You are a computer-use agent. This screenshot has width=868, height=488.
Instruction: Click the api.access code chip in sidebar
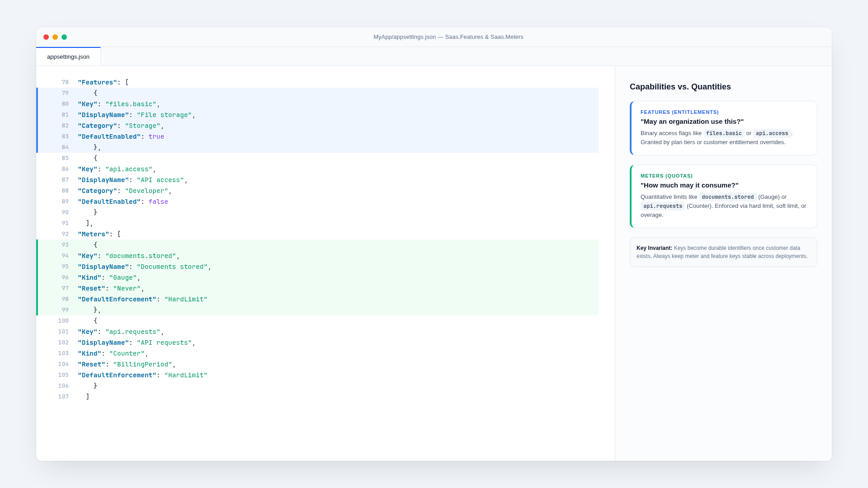click(x=772, y=133)
